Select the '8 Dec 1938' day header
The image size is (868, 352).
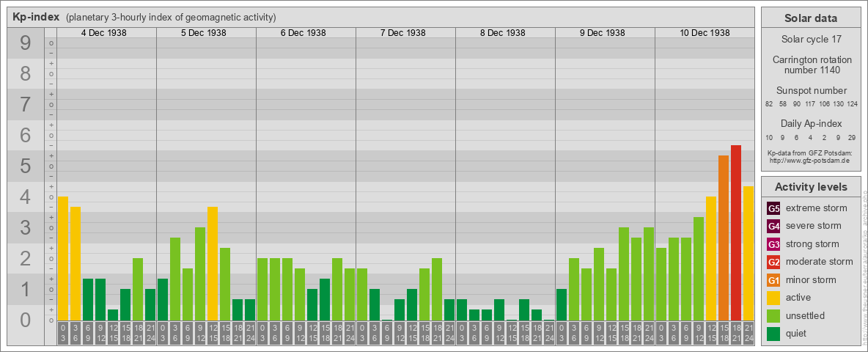coord(503,33)
